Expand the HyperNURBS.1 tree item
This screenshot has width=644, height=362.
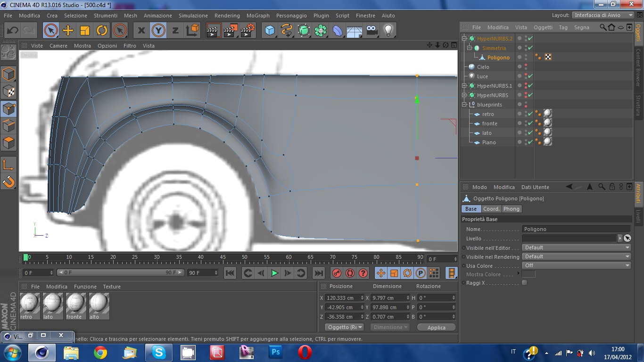point(464,86)
